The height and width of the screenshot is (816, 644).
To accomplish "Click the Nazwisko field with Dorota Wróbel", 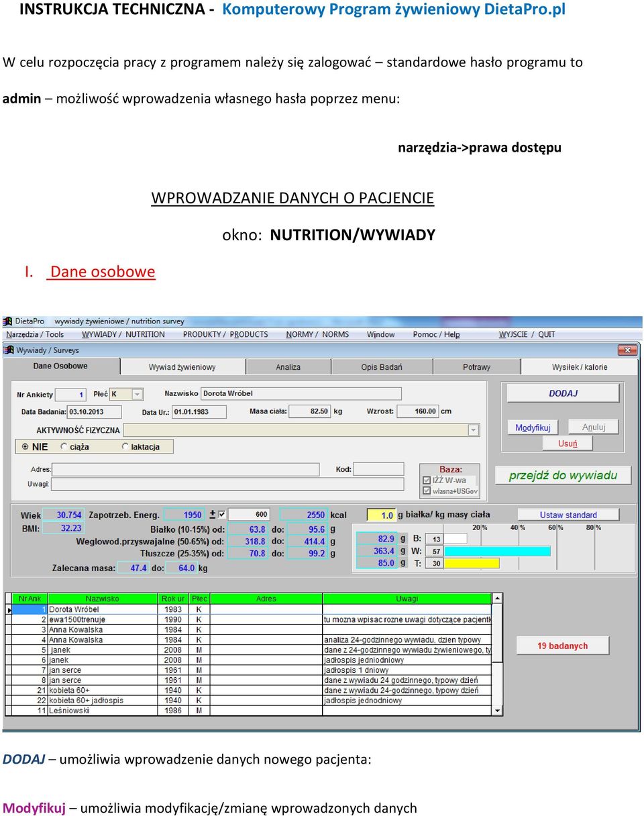I will (301, 393).
